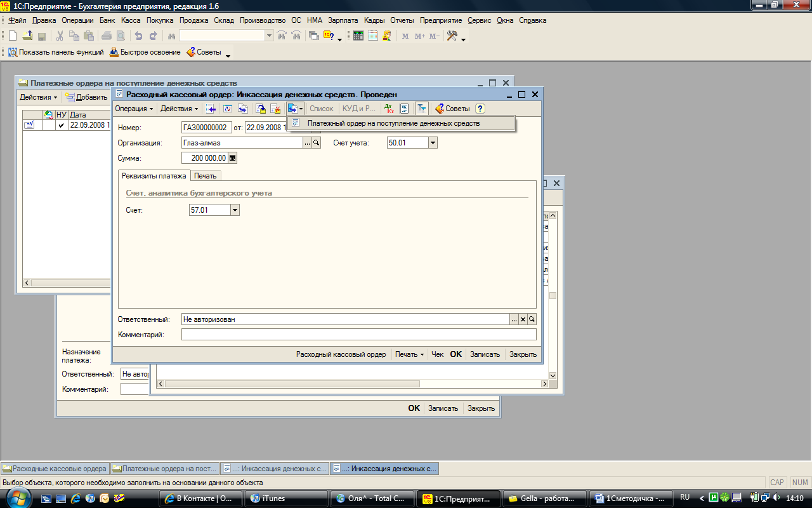Switch to the Печать tab
The image size is (812, 508).
(206, 176)
